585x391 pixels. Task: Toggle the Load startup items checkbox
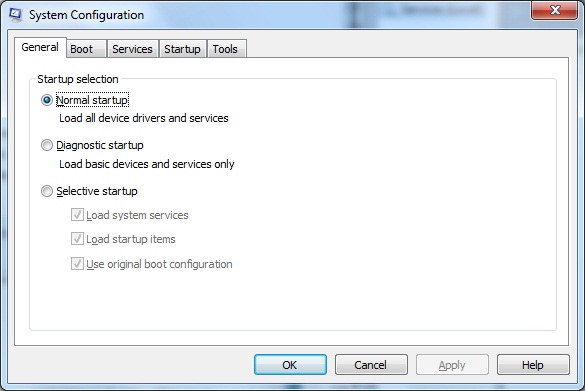click(x=77, y=239)
